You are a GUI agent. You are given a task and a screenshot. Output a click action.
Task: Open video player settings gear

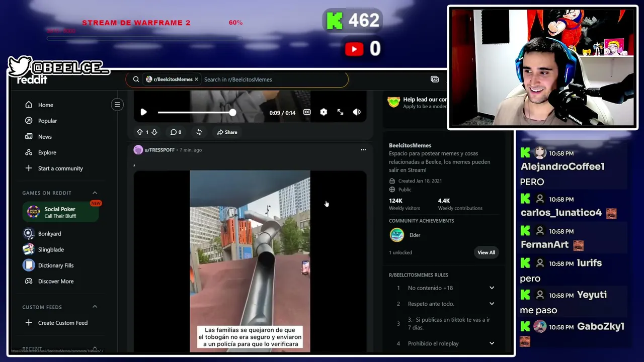coord(324,112)
